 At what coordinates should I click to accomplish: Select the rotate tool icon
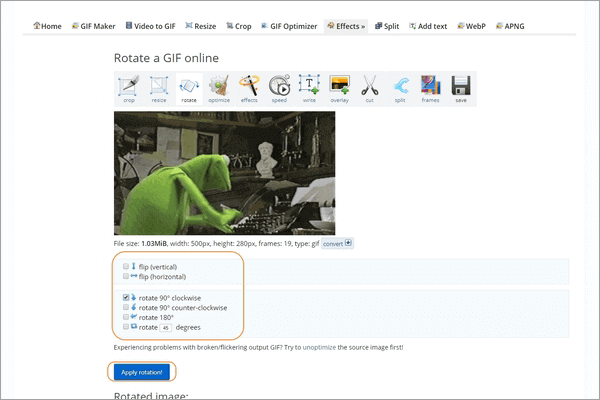[x=189, y=89]
